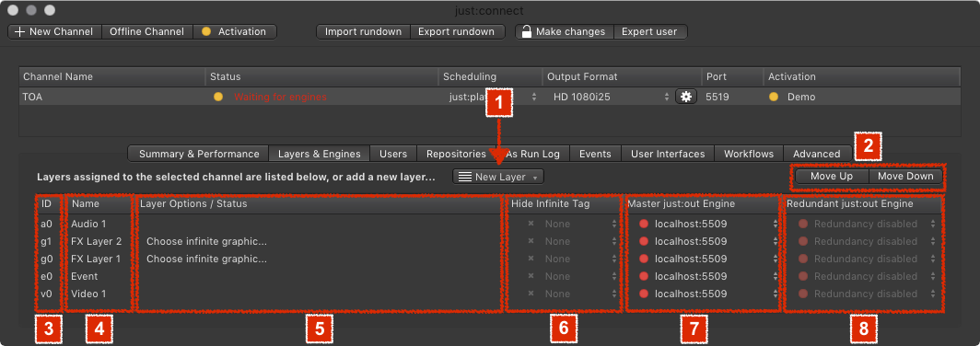Open the Repositories tab
Screen dimensions: 980x346
click(x=456, y=154)
